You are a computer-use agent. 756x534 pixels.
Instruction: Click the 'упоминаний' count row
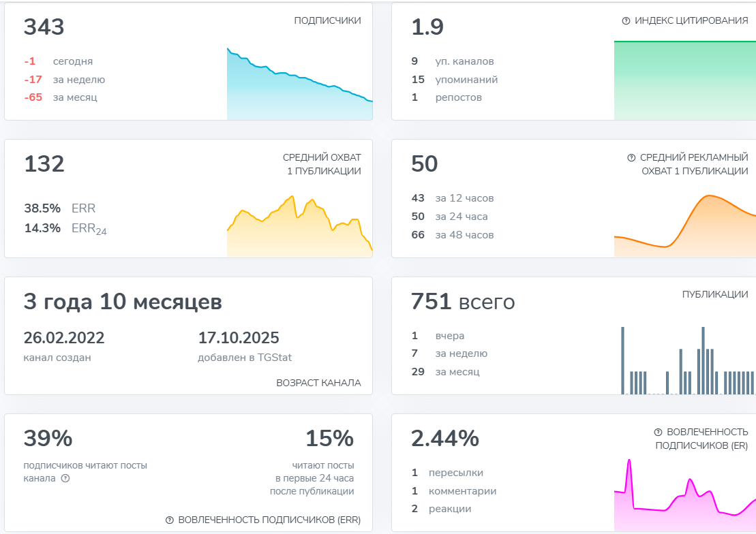pyautogui.click(x=454, y=80)
